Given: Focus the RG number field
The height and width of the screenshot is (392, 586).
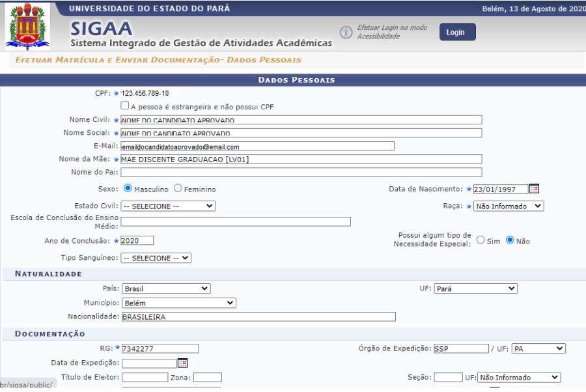Looking at the screenshot, I should [160, 348].
